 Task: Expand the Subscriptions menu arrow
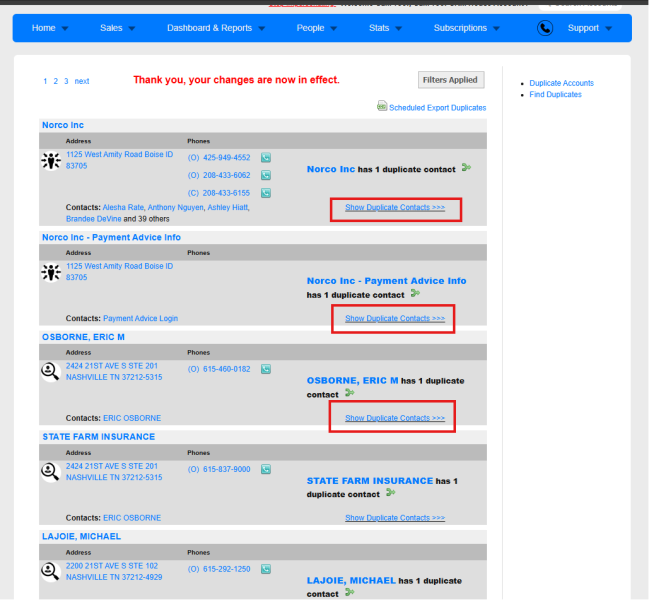click(496, 29)
